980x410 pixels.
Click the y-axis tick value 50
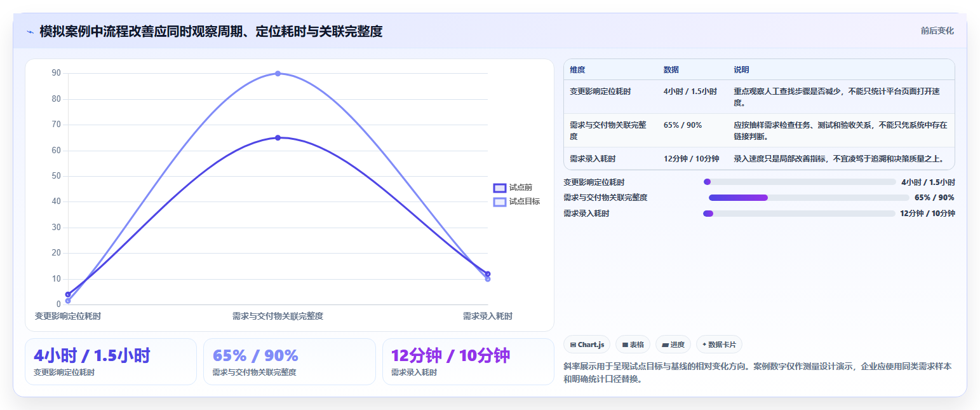pos(57,176)
